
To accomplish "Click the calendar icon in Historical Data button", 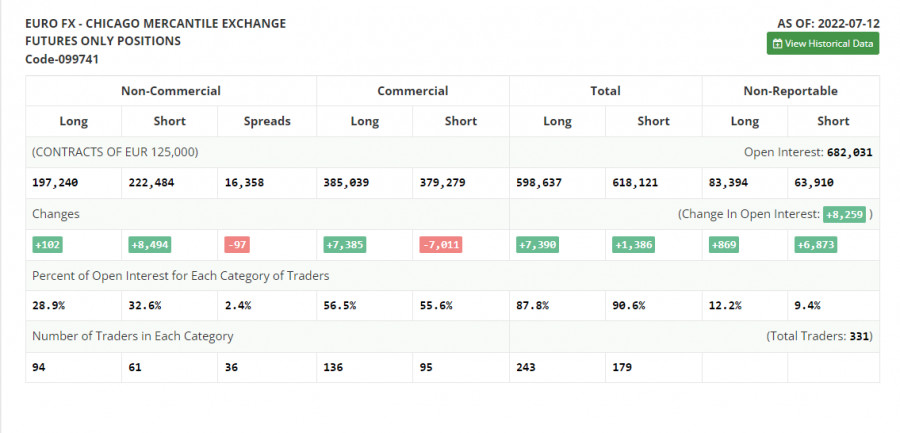I will pos(777,44).
